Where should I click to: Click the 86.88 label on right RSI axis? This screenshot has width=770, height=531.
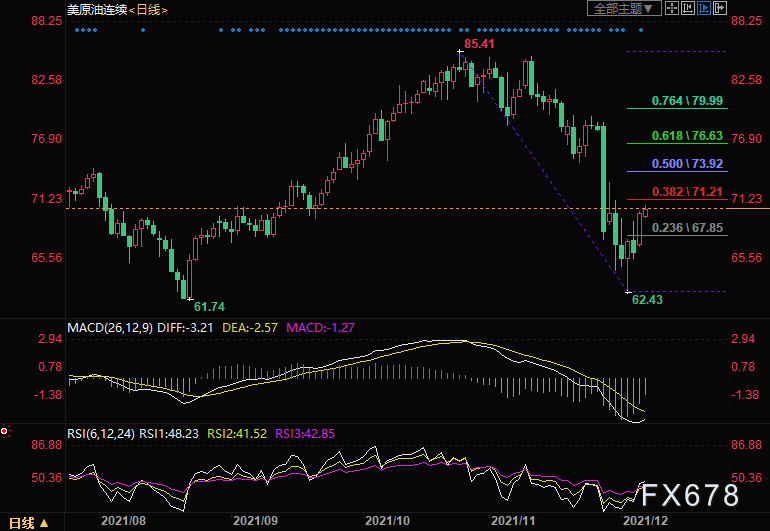tap(746, 445)
